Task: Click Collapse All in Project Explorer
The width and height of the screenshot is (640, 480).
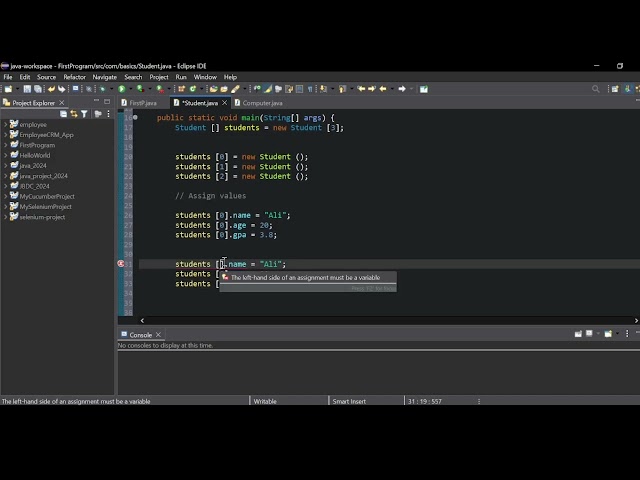Action: click(x=63, y=114)
